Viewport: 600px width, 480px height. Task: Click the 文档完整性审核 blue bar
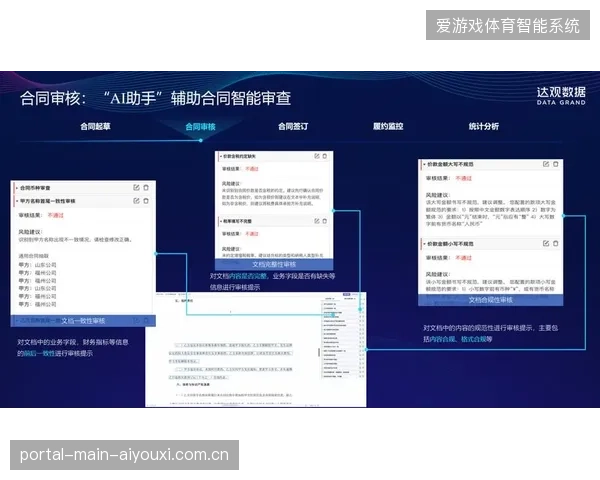[x=274, y=264]
